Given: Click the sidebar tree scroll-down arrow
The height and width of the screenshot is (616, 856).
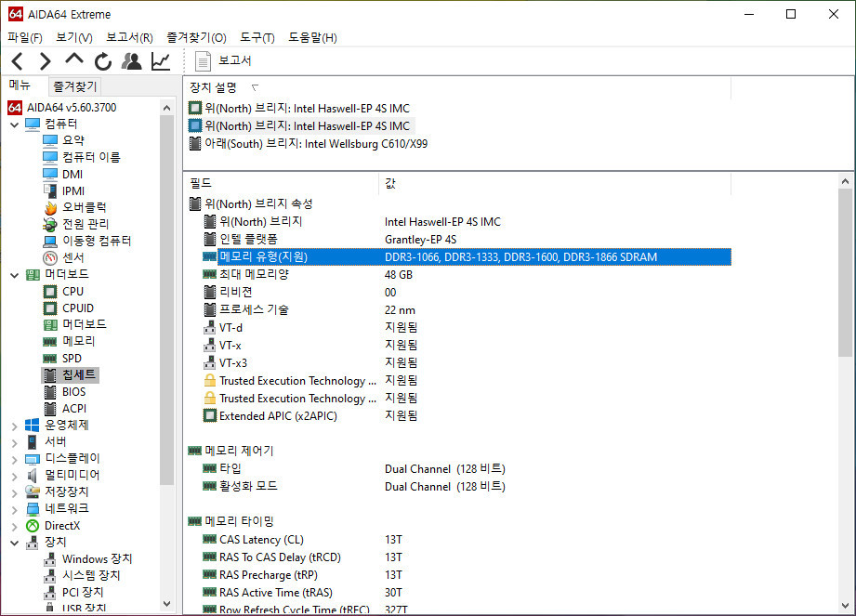Looking at the screenshot, I should [167, 603].
